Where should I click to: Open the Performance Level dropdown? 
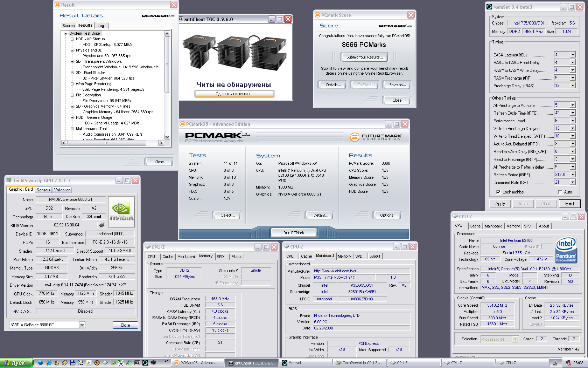coord(573,121)
